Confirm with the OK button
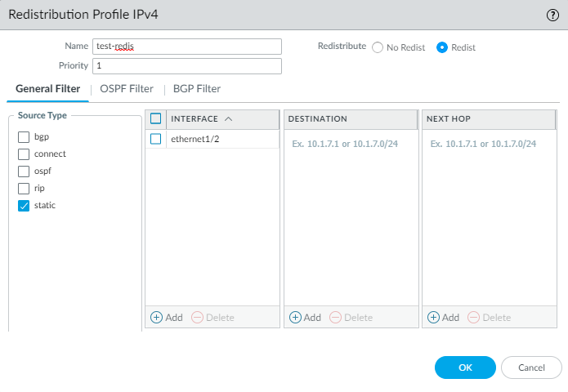Screen dimensions: 568x392 point(465,367)
